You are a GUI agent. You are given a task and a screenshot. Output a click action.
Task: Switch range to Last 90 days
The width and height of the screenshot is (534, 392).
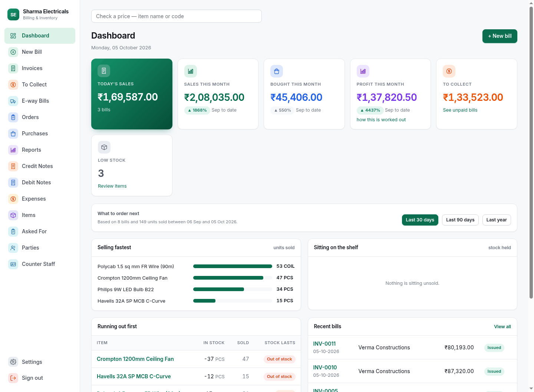[460, 220]
